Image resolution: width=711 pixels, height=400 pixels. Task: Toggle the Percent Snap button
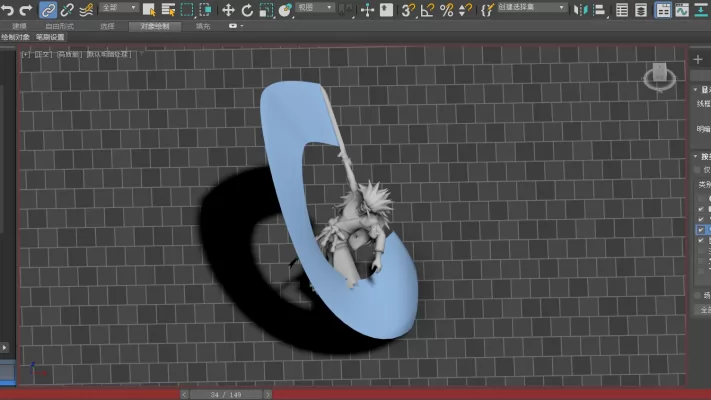pos(446,9)
